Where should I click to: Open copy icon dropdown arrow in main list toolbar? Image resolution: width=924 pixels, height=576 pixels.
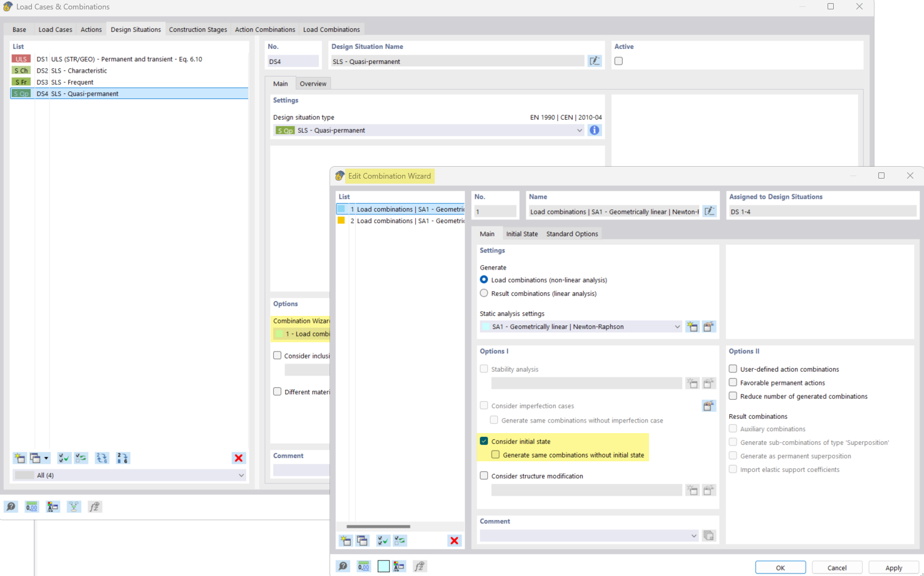(46, 458)
